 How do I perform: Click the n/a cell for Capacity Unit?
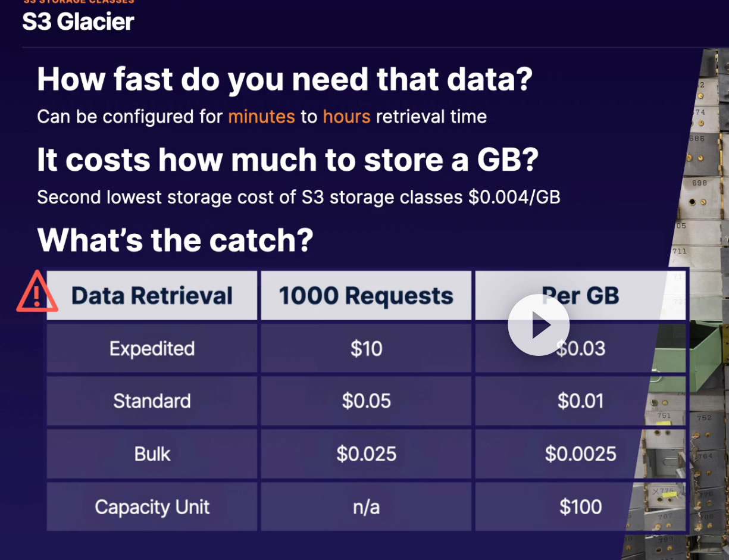tap(366, 507)
